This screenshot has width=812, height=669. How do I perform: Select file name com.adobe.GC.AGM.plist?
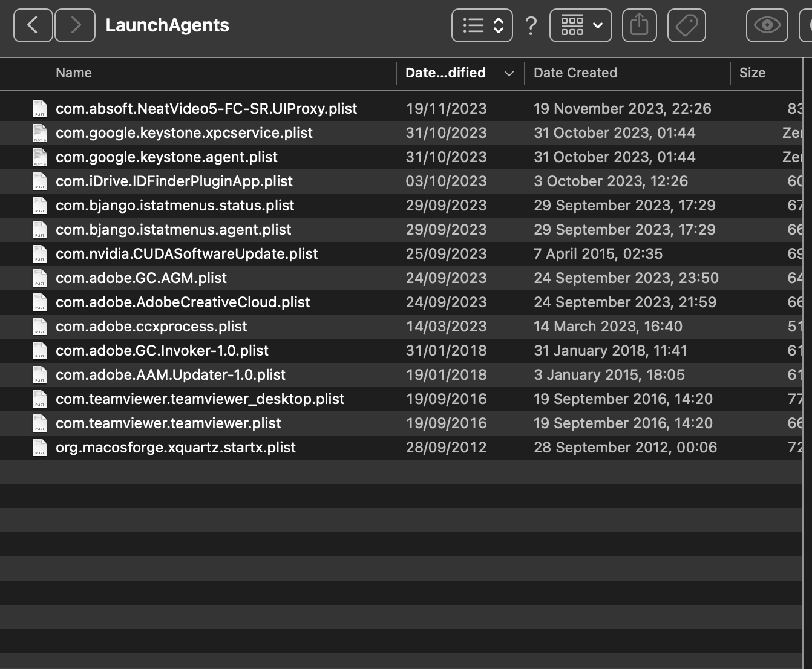point(141,278)
